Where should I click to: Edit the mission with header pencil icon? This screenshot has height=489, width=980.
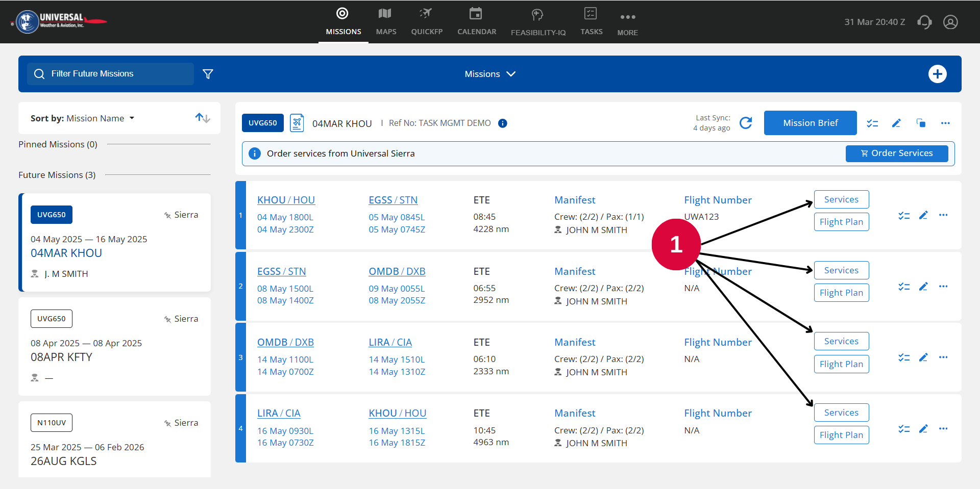click(x=896, y=123)
